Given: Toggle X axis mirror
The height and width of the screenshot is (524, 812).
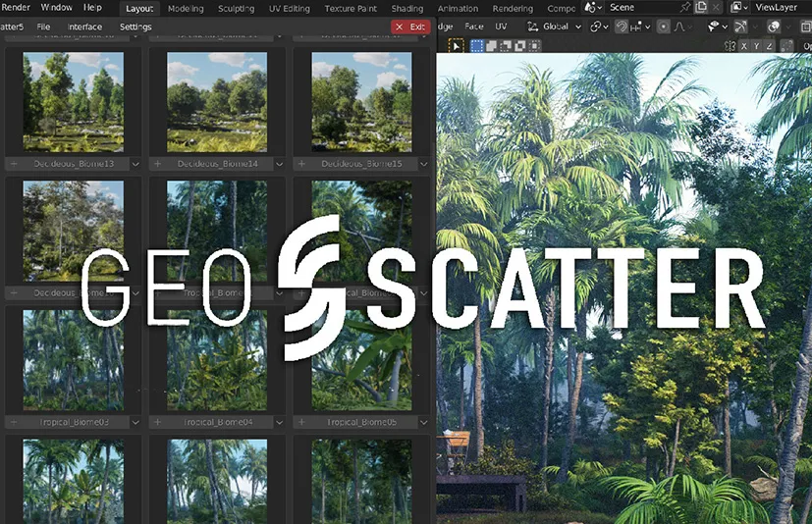Looking at the screenshot, I should coord(744,46).
